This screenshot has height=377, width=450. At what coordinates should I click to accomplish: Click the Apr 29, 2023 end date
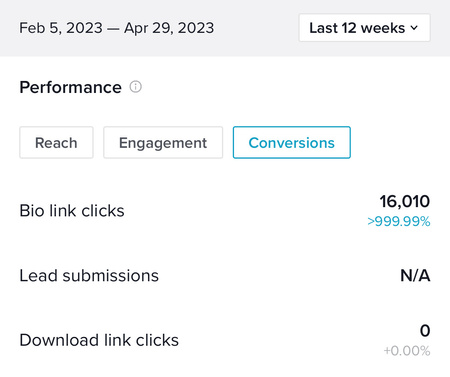pos(169,28)
